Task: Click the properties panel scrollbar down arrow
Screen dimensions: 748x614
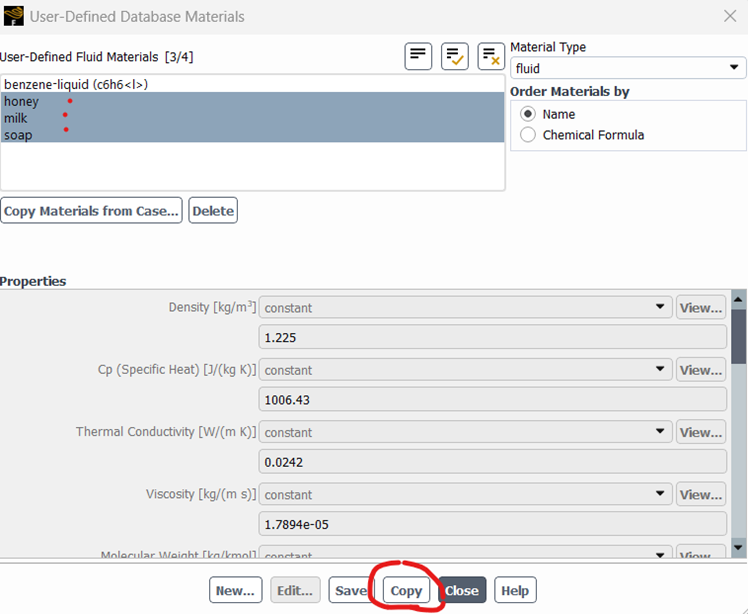Action: (x=739, y=548)
